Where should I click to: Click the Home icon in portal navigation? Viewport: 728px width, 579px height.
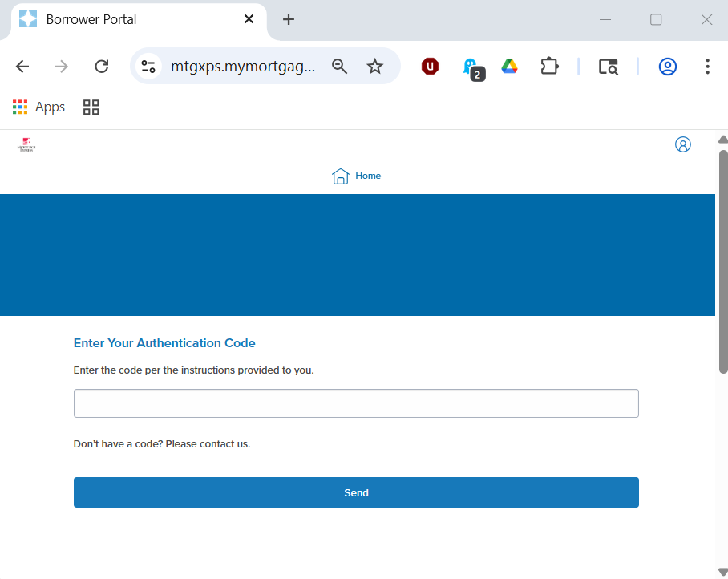tap(341, 176)
